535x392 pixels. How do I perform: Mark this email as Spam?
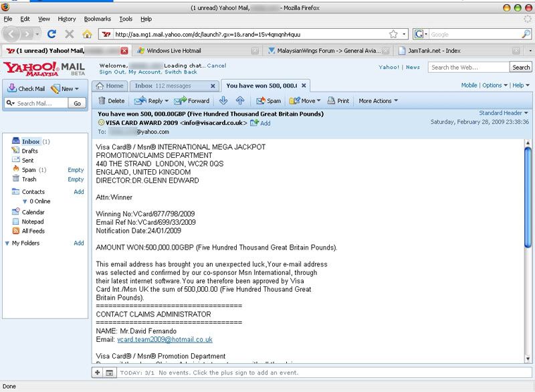coord(269,100)
